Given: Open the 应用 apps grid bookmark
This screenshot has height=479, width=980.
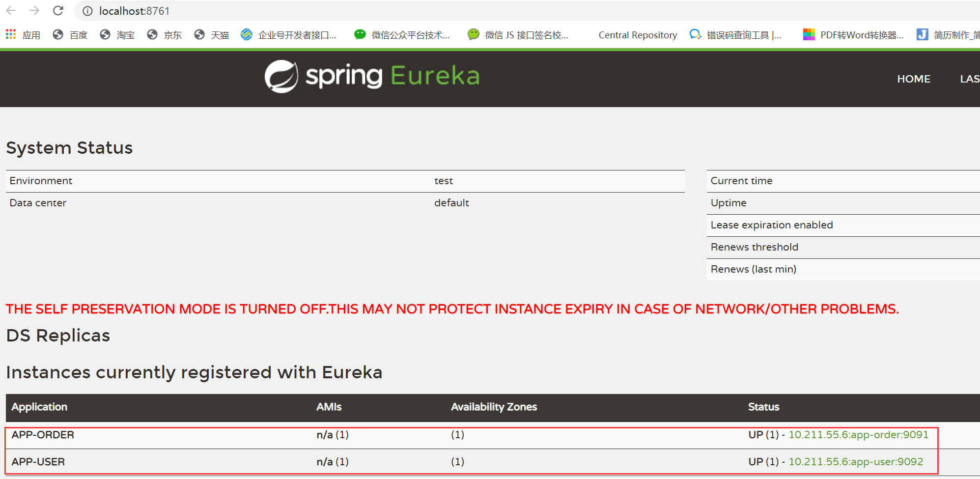Looking at the screenshot, I should coord(23,34).
